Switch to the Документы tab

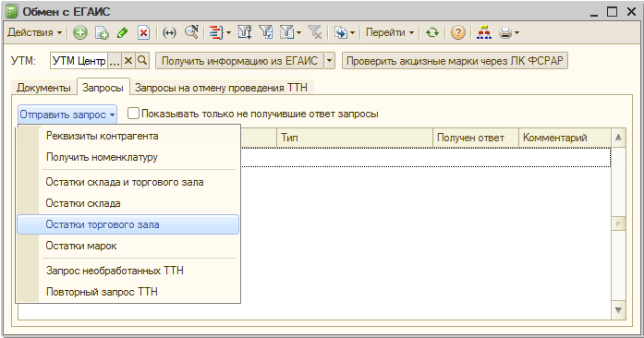tap(43, 88)
